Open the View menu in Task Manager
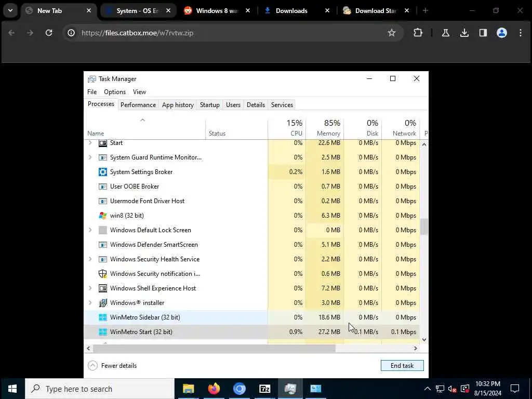This screenshot has height=399, width=532. point(139,92)
